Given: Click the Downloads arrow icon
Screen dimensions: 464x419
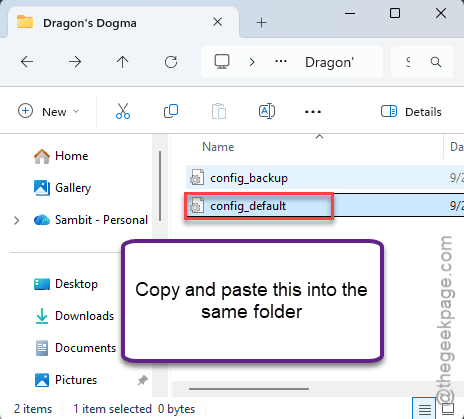Looking at the screenshot, I should point(42,316).
